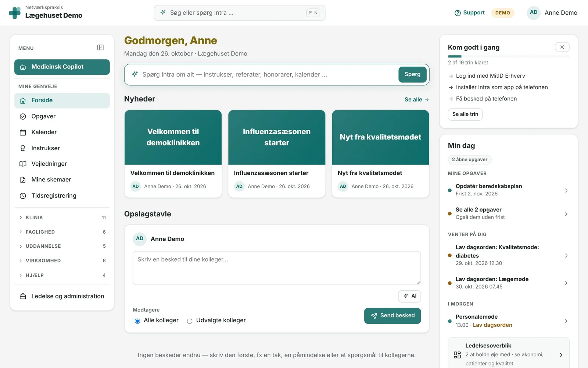Open Opgaver checkmark icon

[23, 116]
